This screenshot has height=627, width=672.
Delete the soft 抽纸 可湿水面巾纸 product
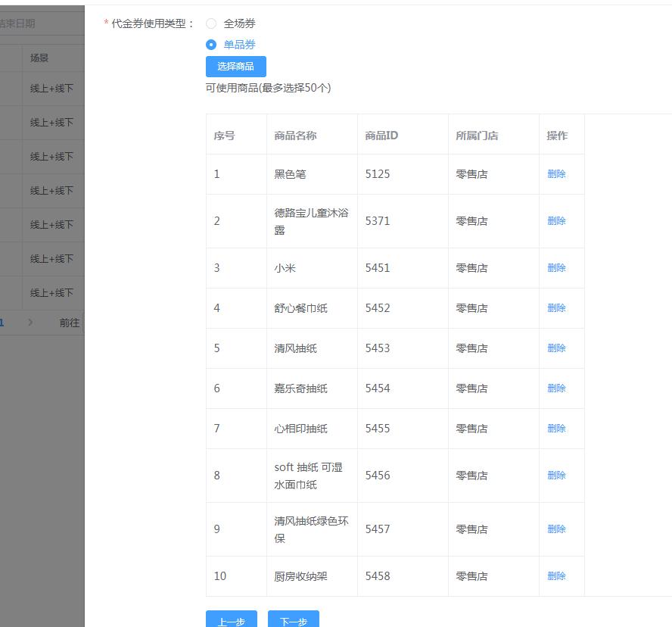[556, 475]
